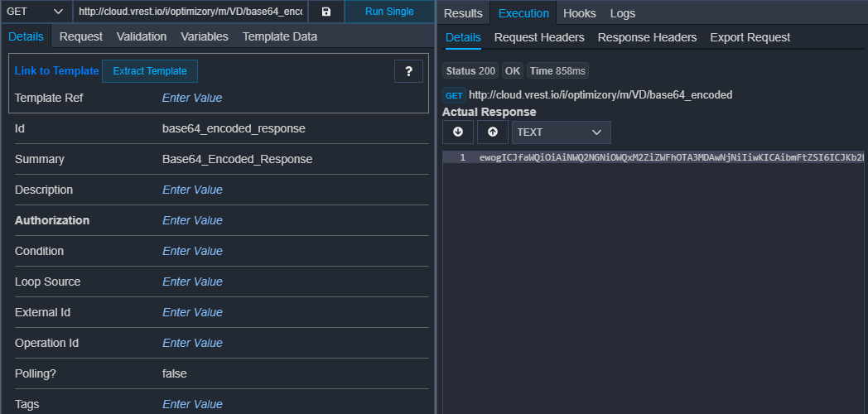Click the download arrow icon under Actual Response
This screenshot has height=414, width=868.
458,132
